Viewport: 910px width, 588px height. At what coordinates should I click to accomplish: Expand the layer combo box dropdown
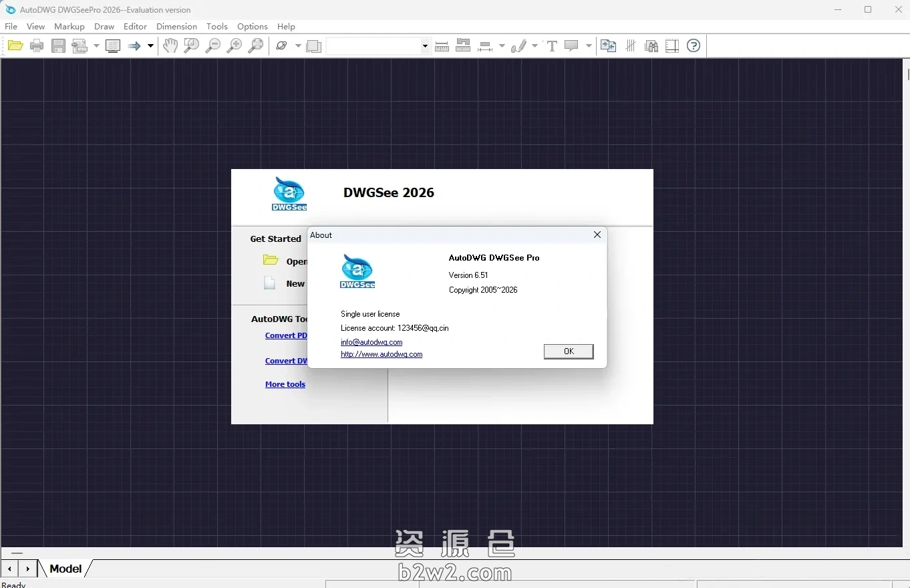[x=425, y=46]
